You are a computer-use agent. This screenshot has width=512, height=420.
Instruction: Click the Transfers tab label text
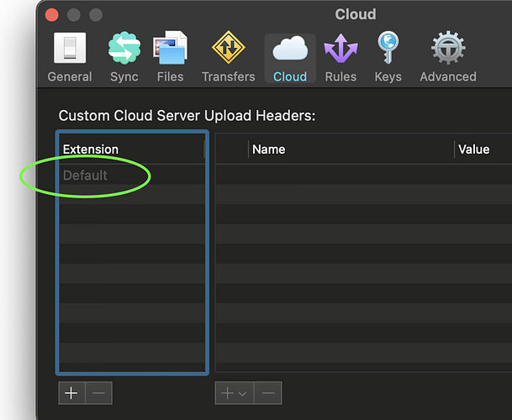pyautogui.click(x=228, y=76)
